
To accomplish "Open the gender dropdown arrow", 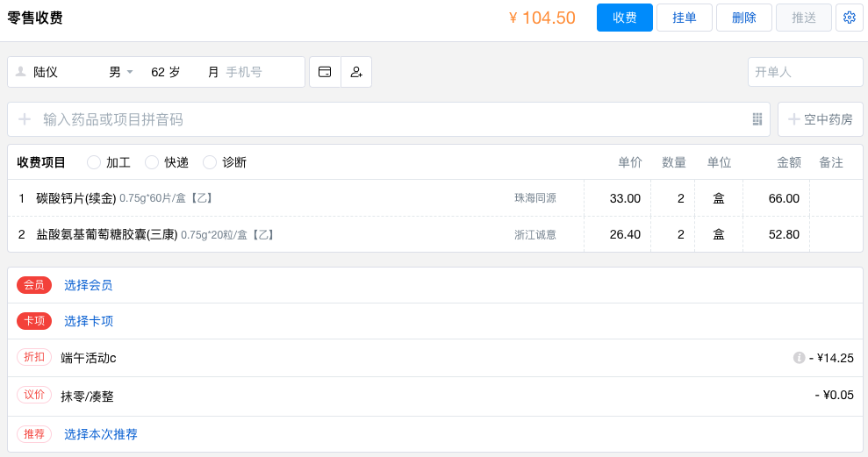I will pyautogui.click(x=130, y=72).
